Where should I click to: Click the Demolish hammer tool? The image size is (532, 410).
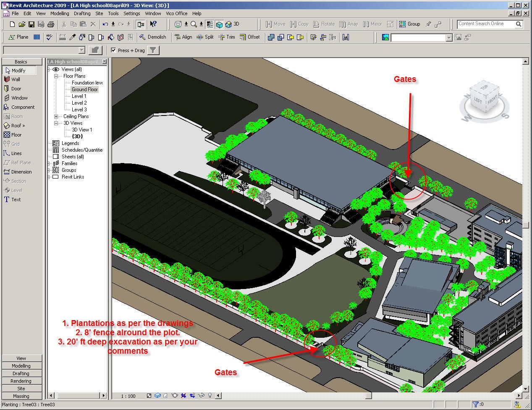[153, 37]
